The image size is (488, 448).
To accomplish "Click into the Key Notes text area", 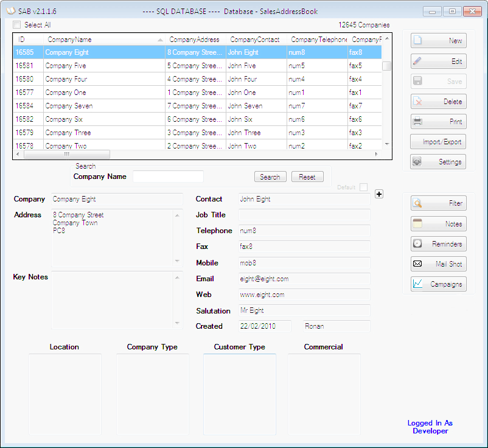I will click(113, 300).
